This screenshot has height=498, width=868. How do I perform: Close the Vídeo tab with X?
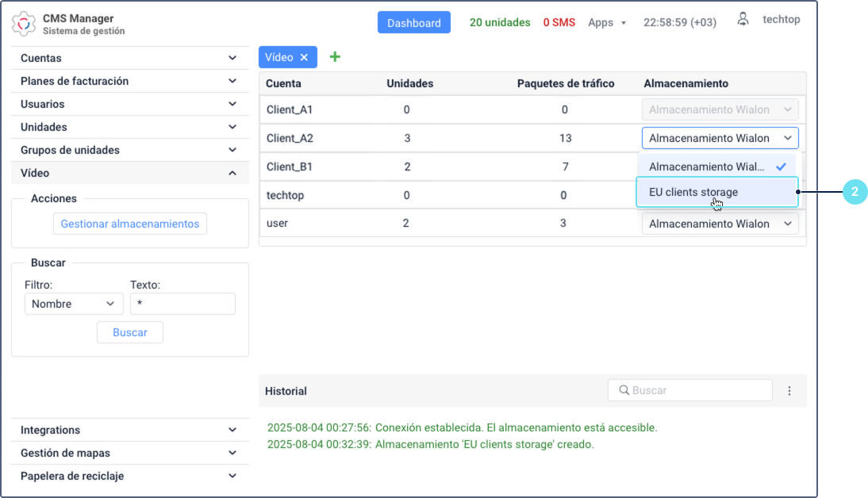(x=304, y=57)
